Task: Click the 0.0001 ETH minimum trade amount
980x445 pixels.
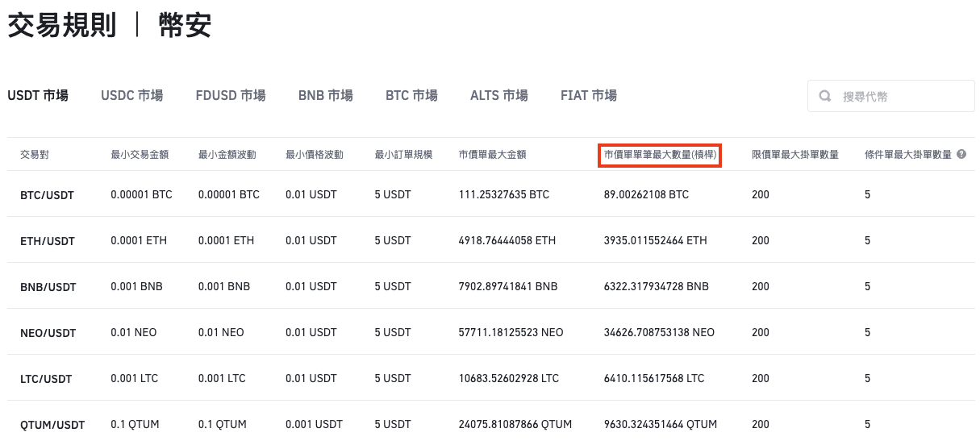Action: pos(139,240)
